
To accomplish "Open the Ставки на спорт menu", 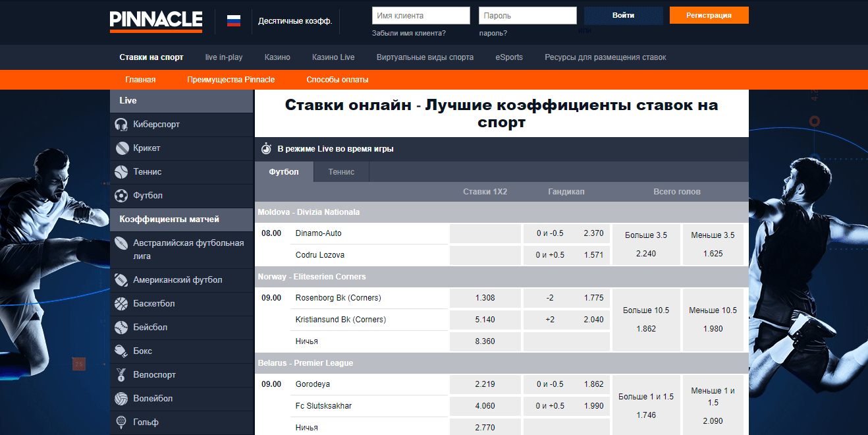I will pyautogui.click(x=151, y=57).
